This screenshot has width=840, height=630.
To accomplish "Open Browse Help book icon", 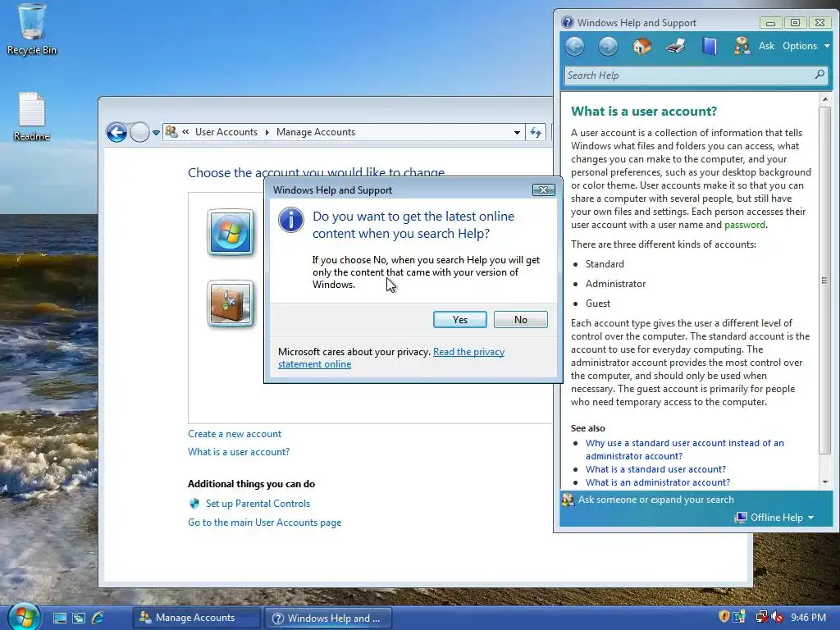I will (709, 46).
